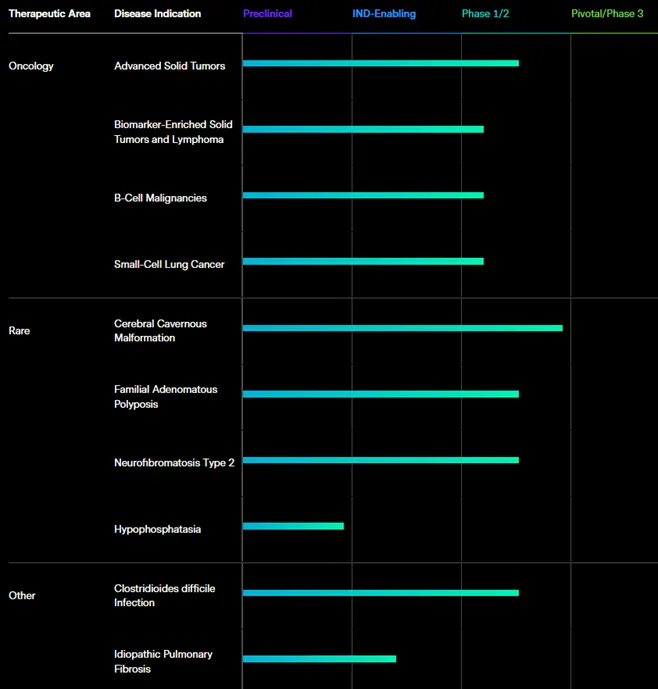Click the Idiopathic Pulmonary Fibrosis progress bar
This screenshot has height=689, width=658.
click(319, 659)
